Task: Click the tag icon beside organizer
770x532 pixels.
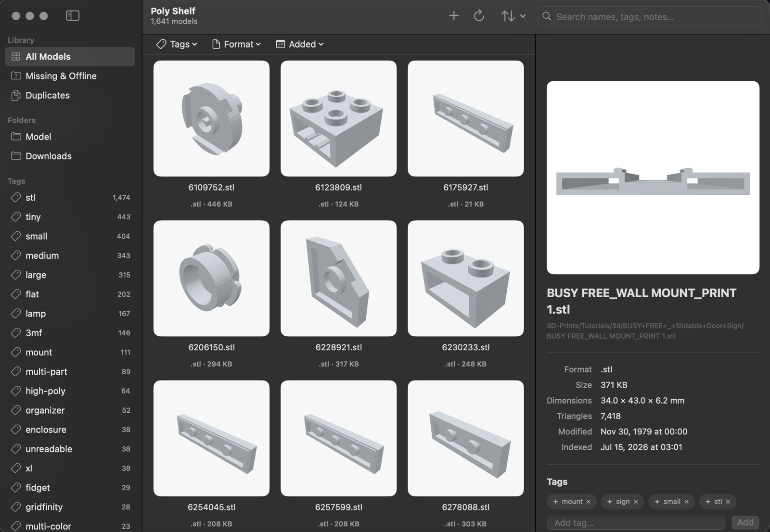Action: 16,410
